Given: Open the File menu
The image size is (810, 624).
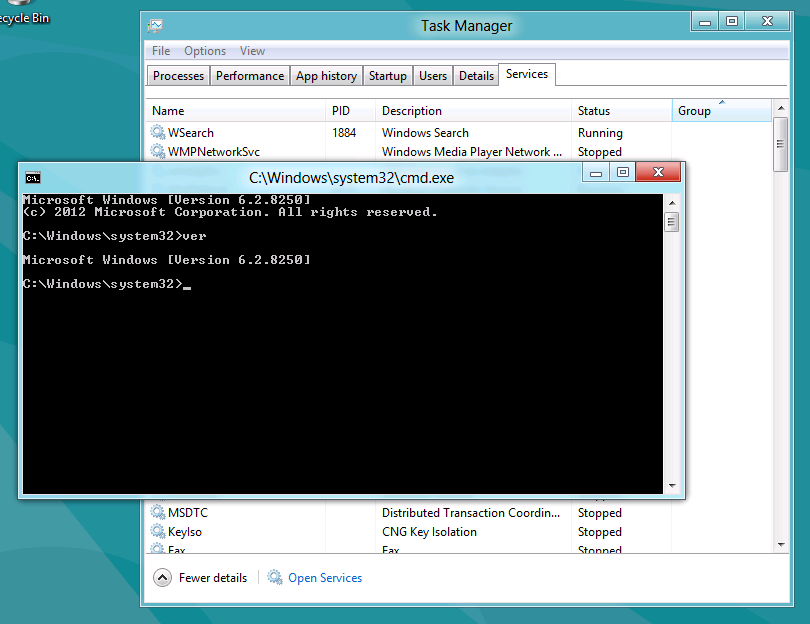Looking at the screenshot, I should pyautogui.click(x=161, y=51).
